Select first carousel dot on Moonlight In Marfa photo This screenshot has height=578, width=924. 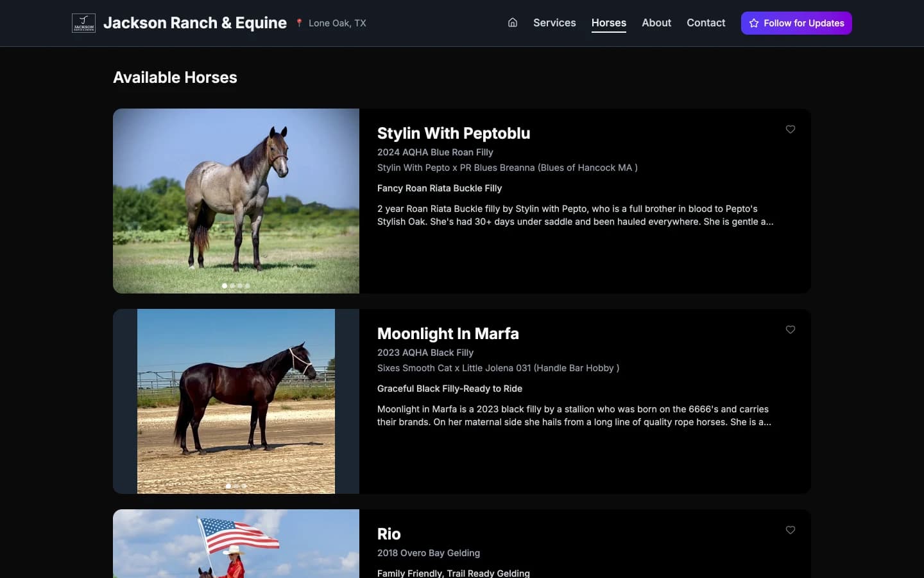(x=228, y=486)
